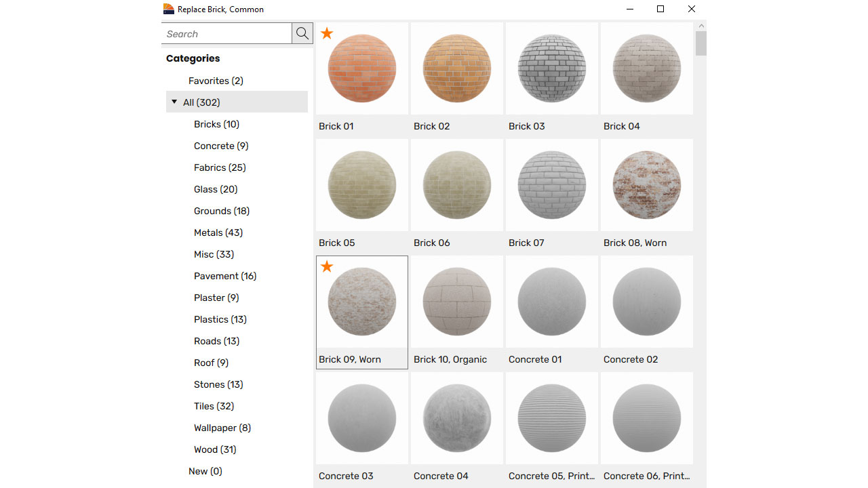Open the Misc (33) category
This screenshot has width=868, height=488.
(214, 254)
